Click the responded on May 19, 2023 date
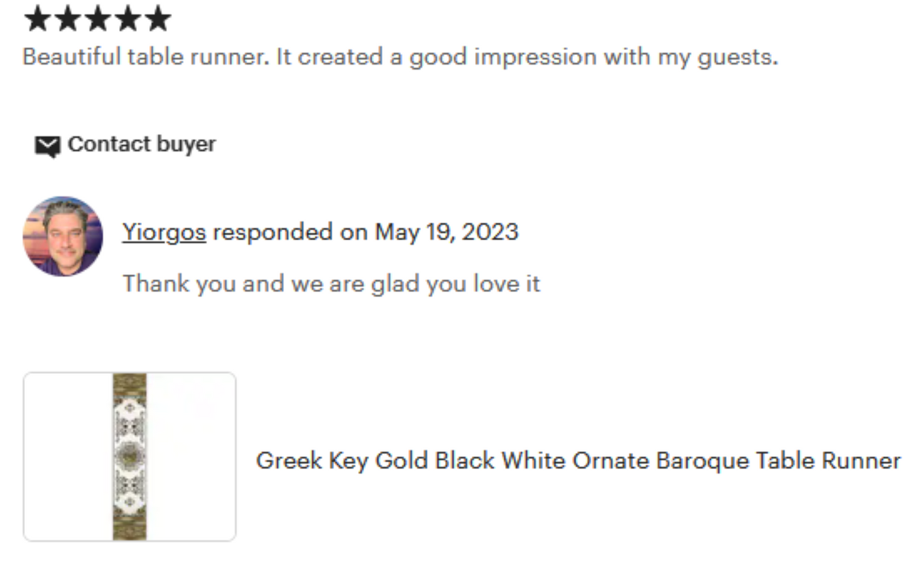Image resolution: width=924 pixels, height=586 pixels. point(446,232)
